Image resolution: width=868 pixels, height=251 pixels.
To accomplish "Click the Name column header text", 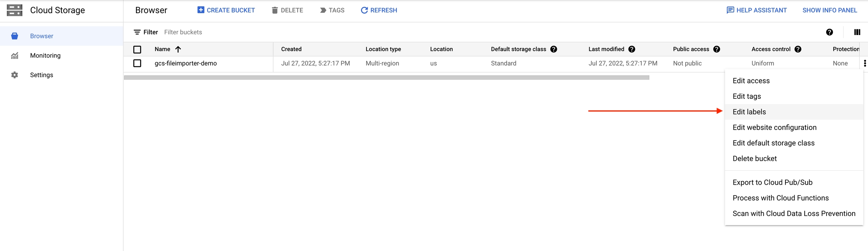I will (162, 49).
